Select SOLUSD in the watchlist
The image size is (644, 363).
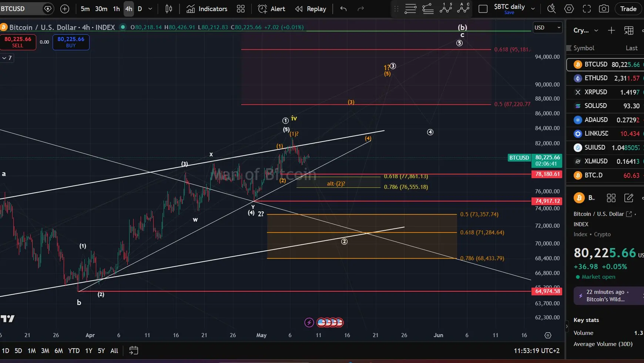click(x=606, y=106)
